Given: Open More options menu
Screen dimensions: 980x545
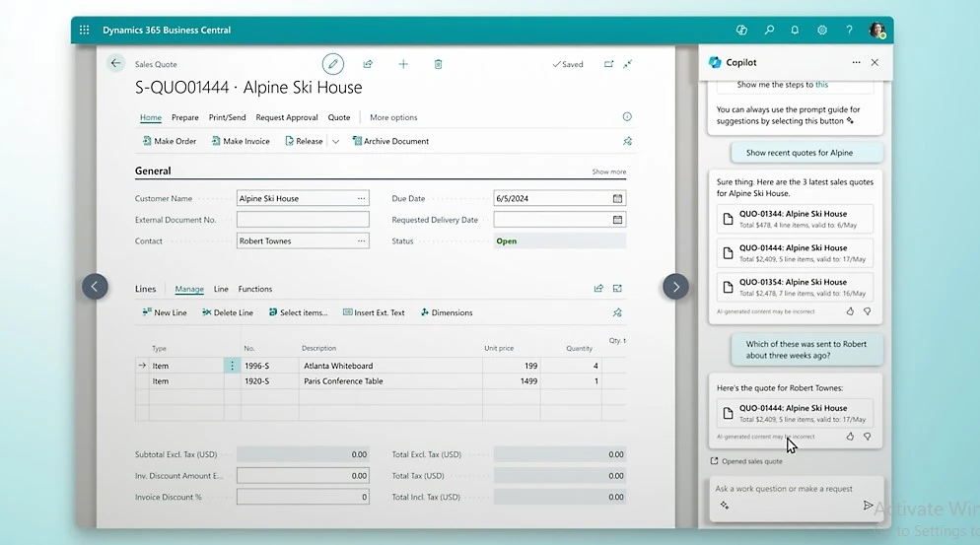Looking at the screenshot, I should (x=393, y=117).
